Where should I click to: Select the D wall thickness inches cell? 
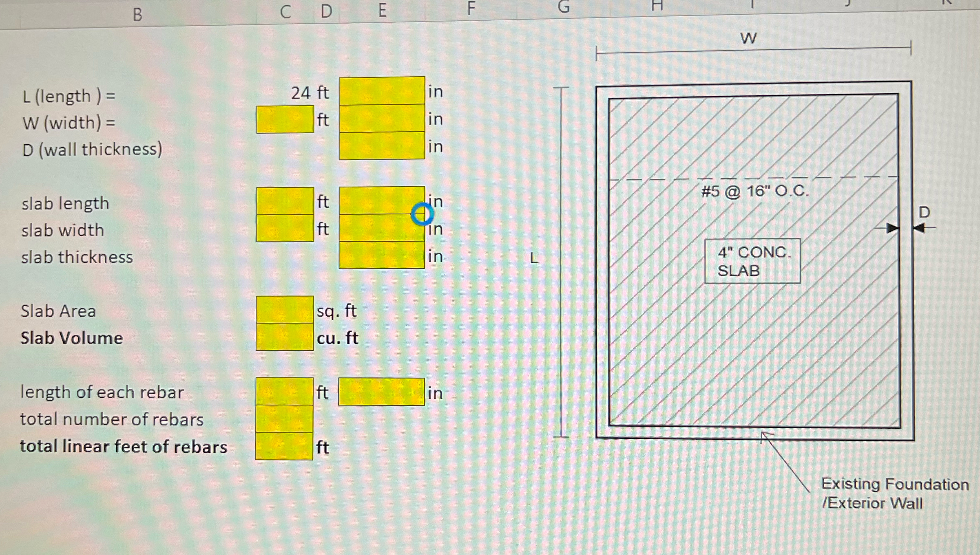coord(382,146)
